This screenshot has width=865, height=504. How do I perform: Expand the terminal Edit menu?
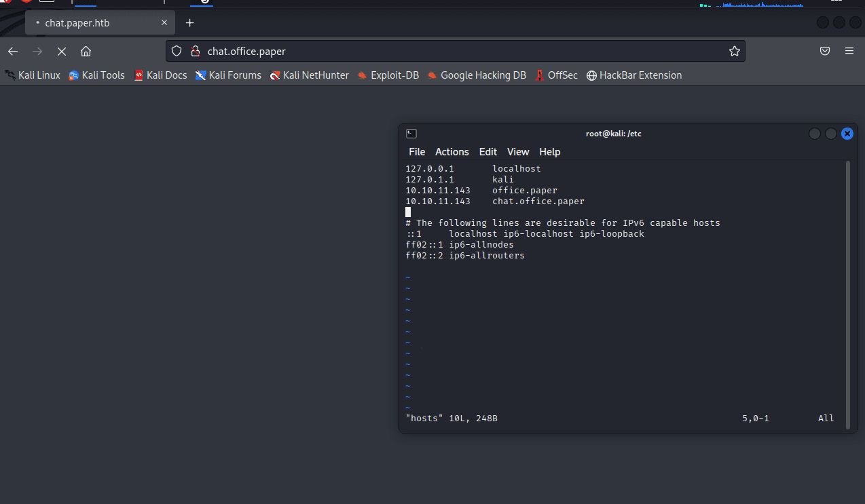pos(487,152)
